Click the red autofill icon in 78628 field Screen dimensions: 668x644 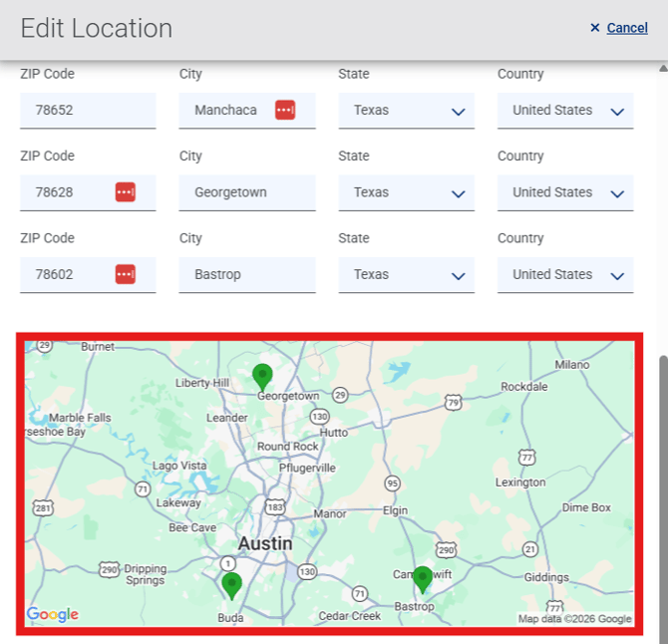point(125,192)
